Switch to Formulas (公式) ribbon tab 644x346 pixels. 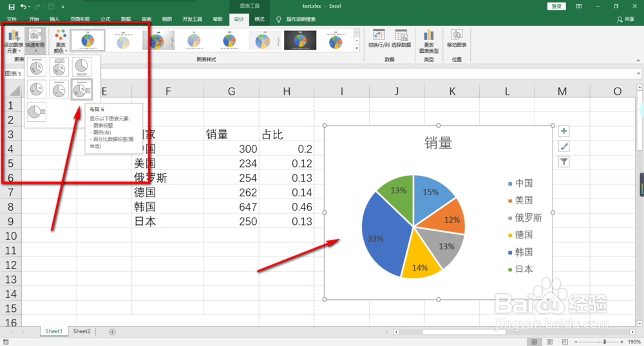[x=106, y=19]
